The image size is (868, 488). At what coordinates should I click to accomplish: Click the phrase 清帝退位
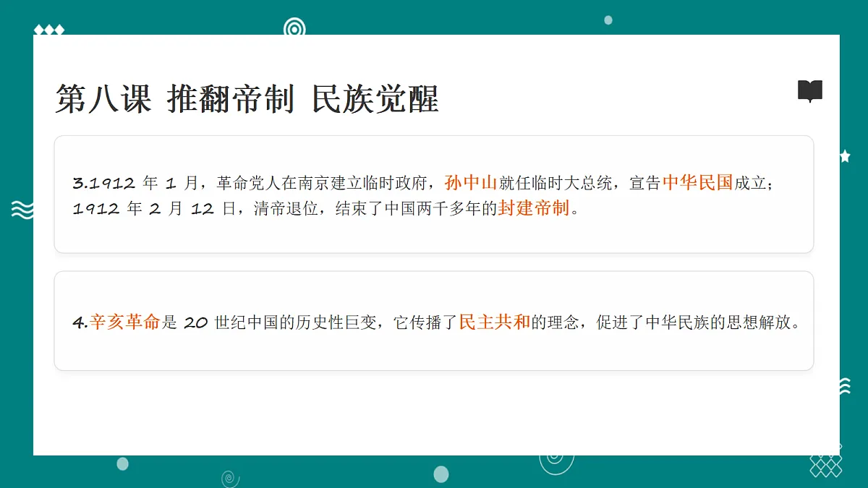point(286,210)
